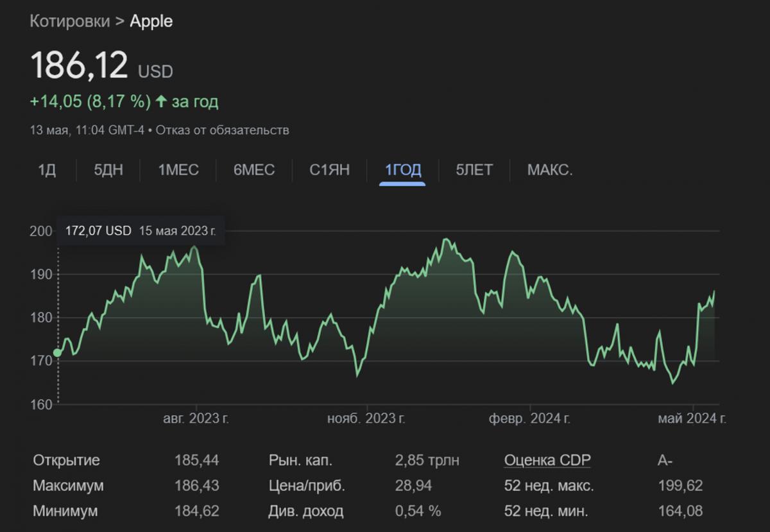Click the green up arrow icon
Screen dimensions: 770x532
[161, 101]
